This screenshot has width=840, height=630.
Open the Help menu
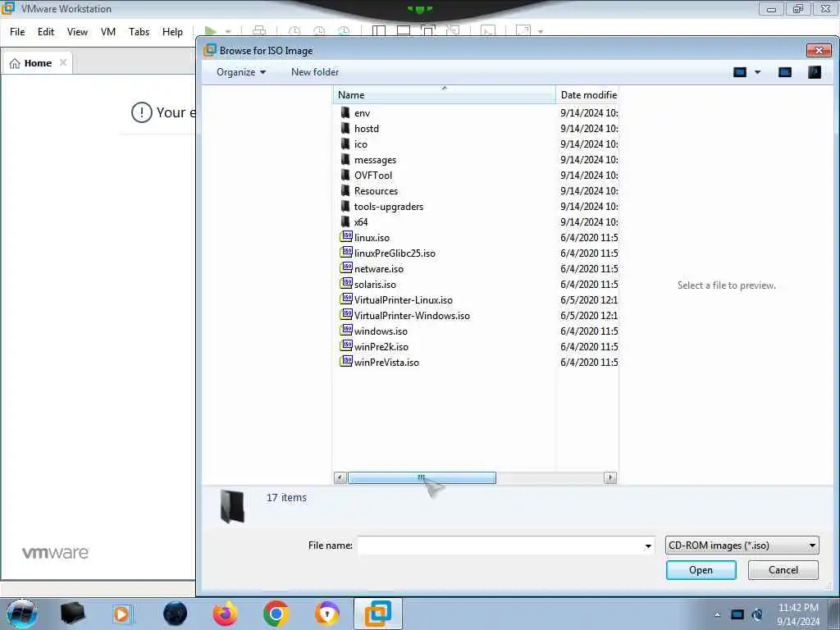tap(172, 32)
